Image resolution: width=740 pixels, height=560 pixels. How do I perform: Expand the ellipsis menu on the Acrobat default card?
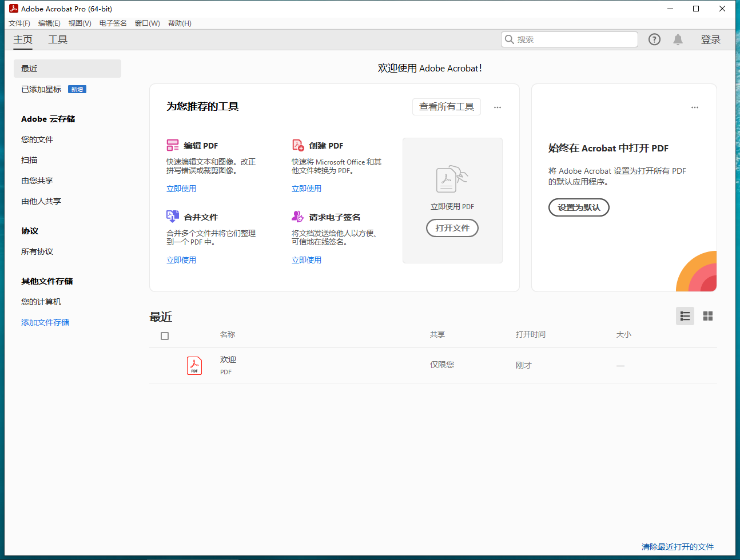[695, 107]
